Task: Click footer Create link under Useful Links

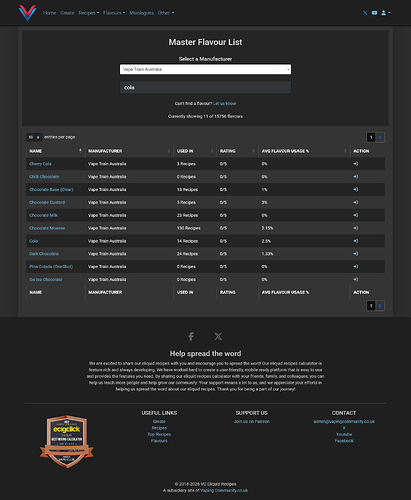Action: coord(159,421)
